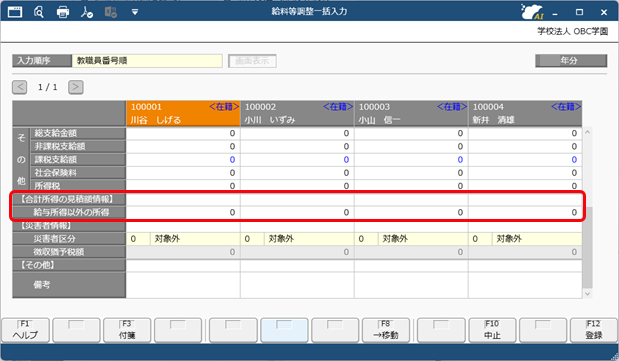The image size is (619, 361).
Task: Click the window menu icon in title bar
Action: (15, 12)
